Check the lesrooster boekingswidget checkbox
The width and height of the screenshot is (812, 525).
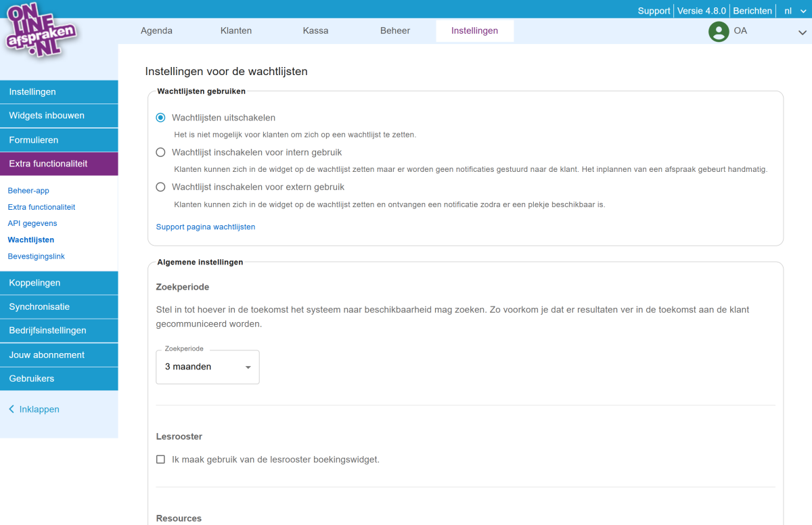pos(160,459)
